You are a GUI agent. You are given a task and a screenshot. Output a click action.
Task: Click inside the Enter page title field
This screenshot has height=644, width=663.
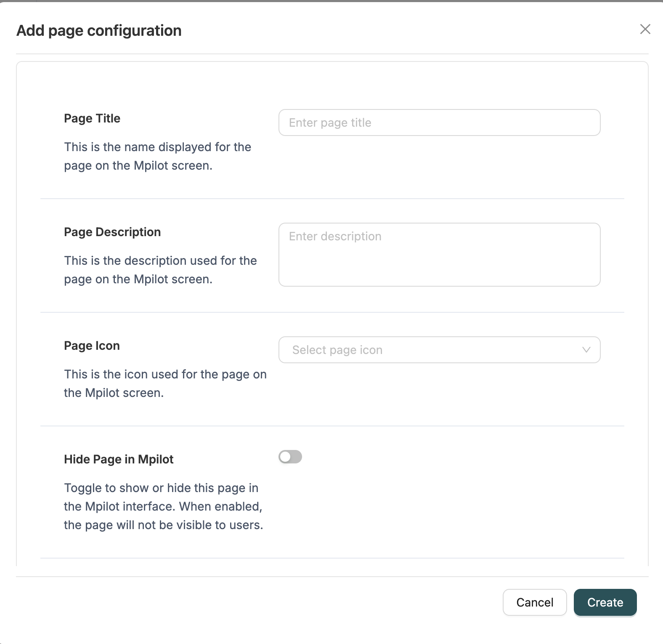(439, 122)
